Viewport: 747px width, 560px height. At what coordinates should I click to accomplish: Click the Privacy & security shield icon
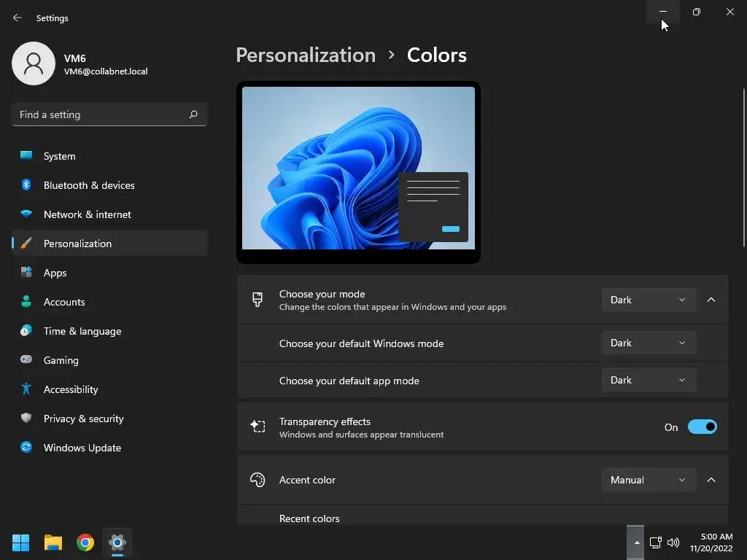click(26, 418)
